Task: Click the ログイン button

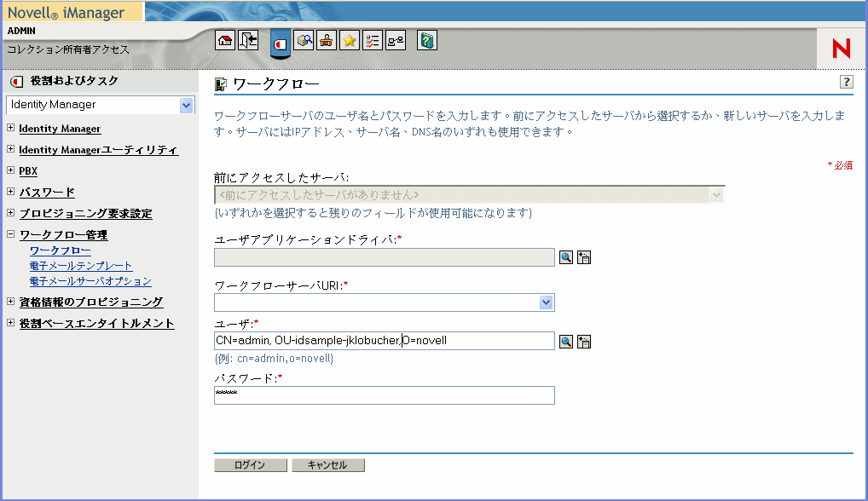Action: (250, 465)
